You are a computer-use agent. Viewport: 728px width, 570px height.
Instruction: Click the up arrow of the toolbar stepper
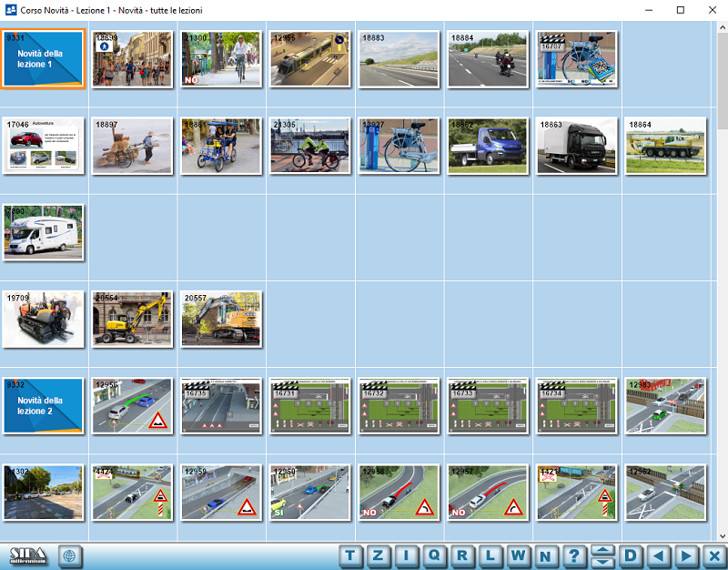point(602,551)
